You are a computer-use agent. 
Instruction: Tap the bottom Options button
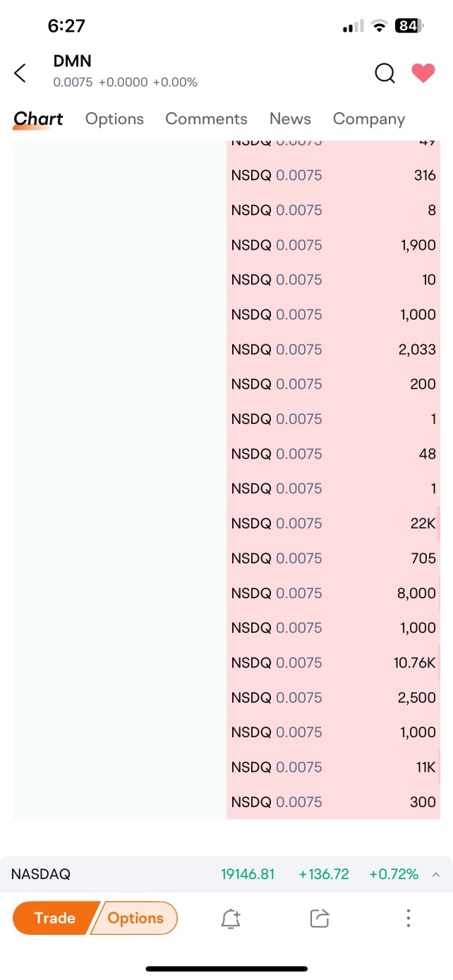point(135,918)
